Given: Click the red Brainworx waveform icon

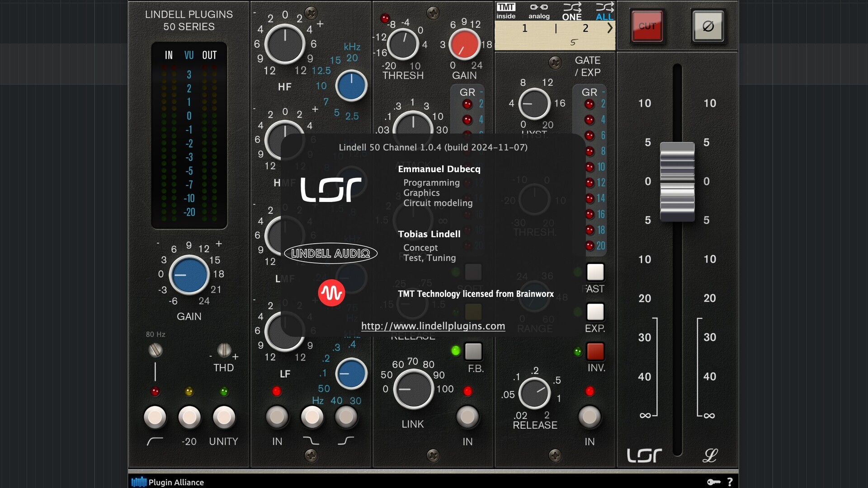Looking at the screenshot, I should pyautogui.click(x=331, y=293).
